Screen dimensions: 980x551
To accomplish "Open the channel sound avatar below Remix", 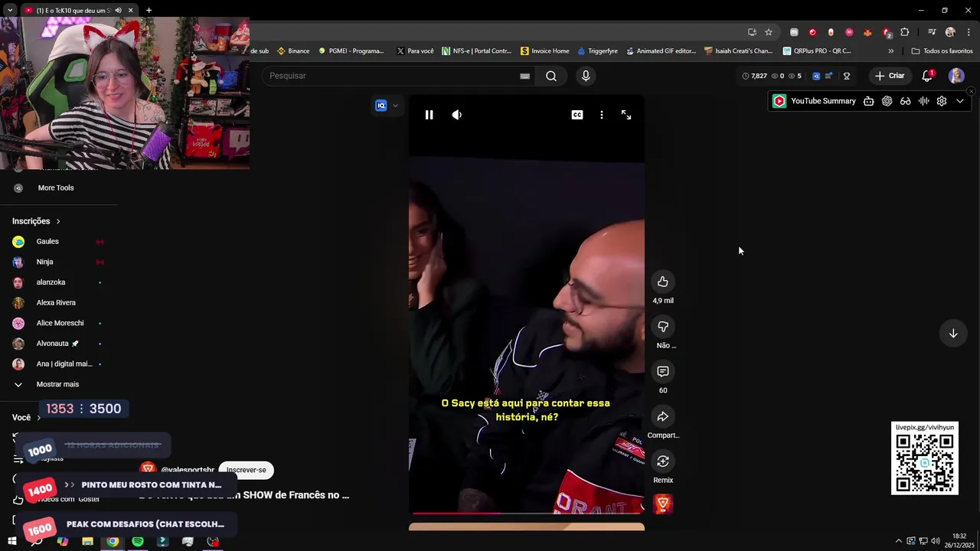I will (663, 504).
